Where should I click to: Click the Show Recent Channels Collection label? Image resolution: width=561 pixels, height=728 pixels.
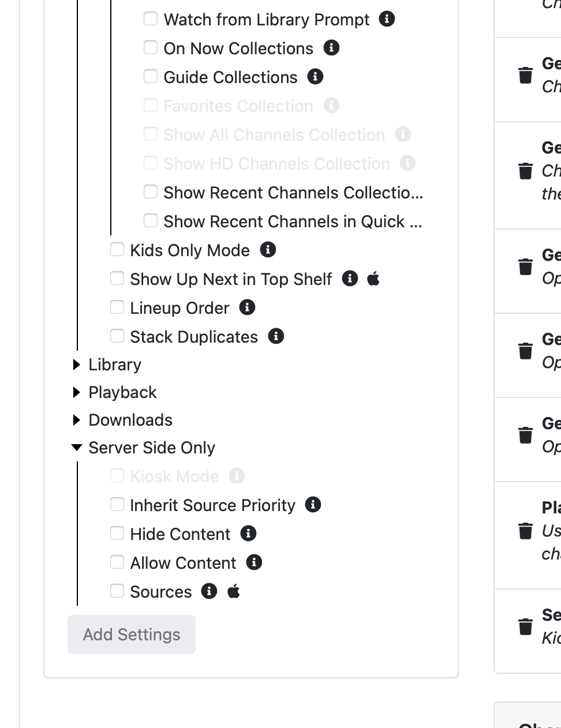pyautogui.click(x=293, y=193)
